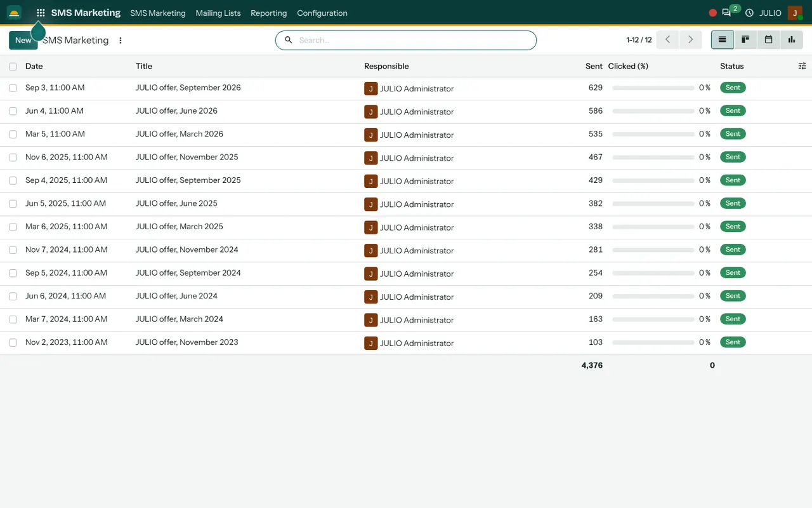Go to next page of records

691,39
